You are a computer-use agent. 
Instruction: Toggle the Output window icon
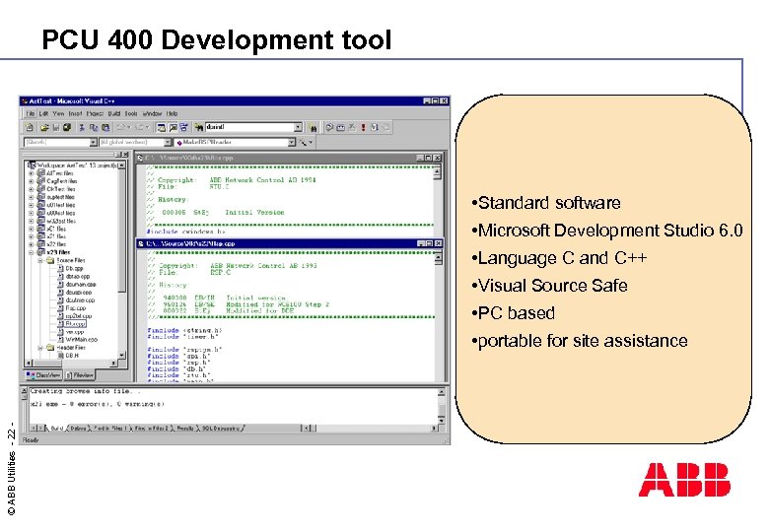pos(173,128)
